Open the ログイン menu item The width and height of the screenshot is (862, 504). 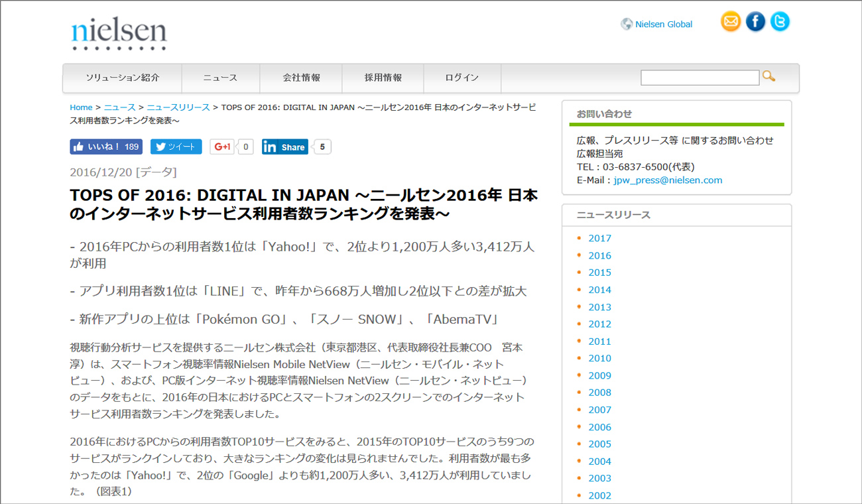pos(462,78)
